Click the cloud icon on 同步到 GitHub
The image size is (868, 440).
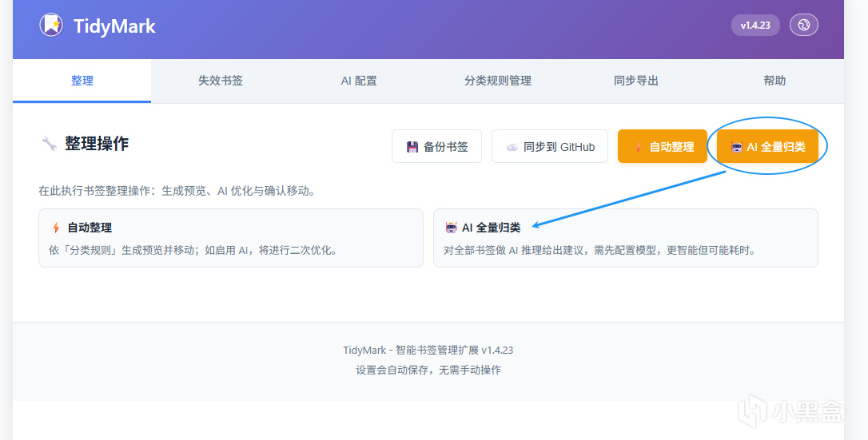click(512, 147)
